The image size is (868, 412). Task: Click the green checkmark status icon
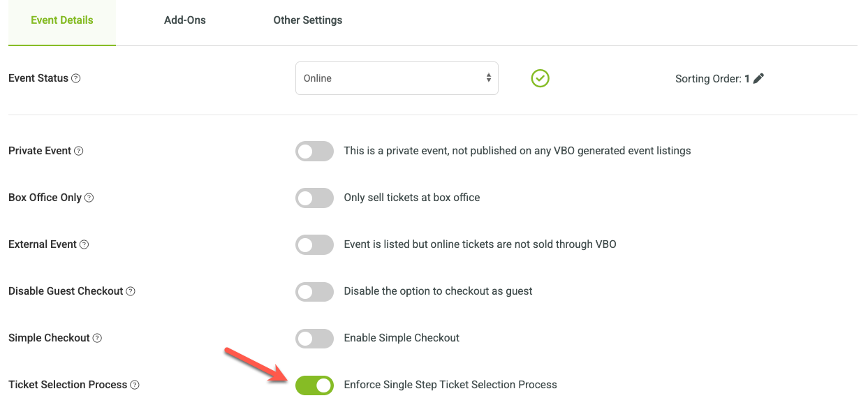540,78
